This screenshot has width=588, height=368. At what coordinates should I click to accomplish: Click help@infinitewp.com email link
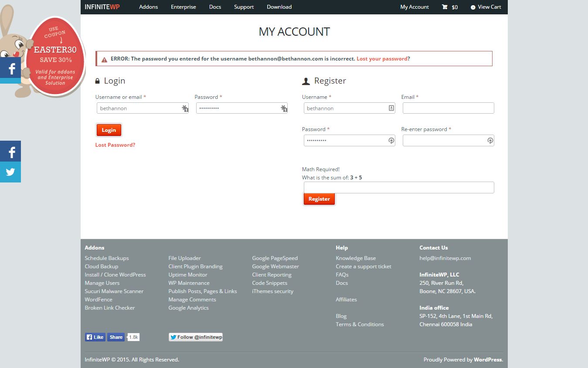click(x=445, y=258)
